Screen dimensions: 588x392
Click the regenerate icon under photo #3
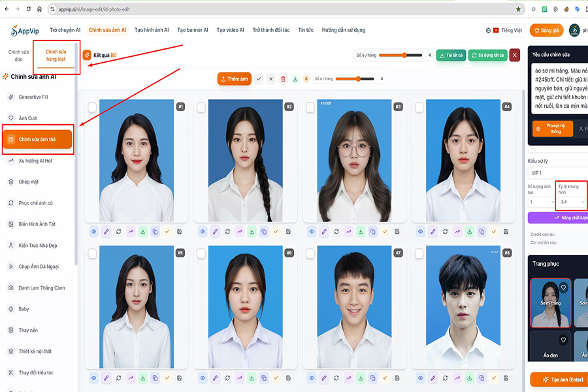[x=335, y=231]
